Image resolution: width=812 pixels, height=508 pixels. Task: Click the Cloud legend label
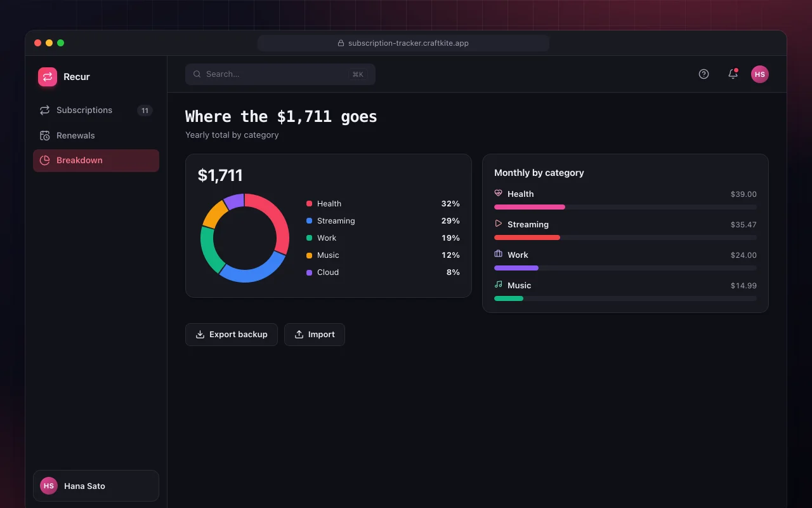coord(328,272)
